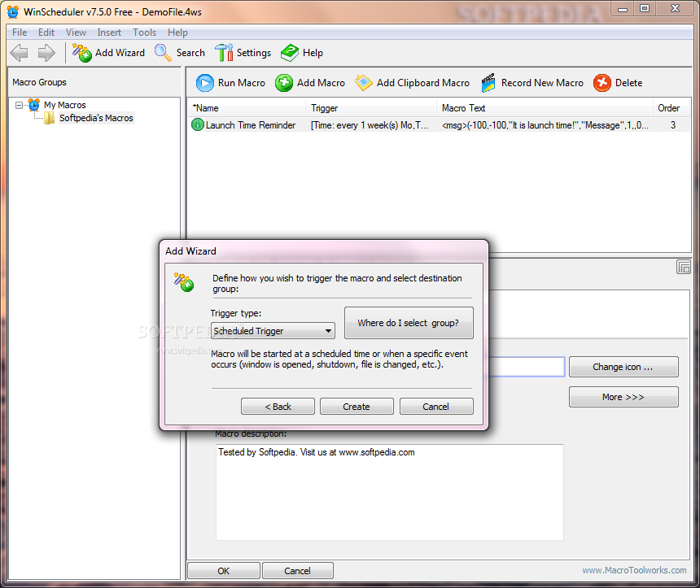Sort by the Order column header
Image resolution: width=700 pixels, height=588 pixels.
click(x=672, y=108)
